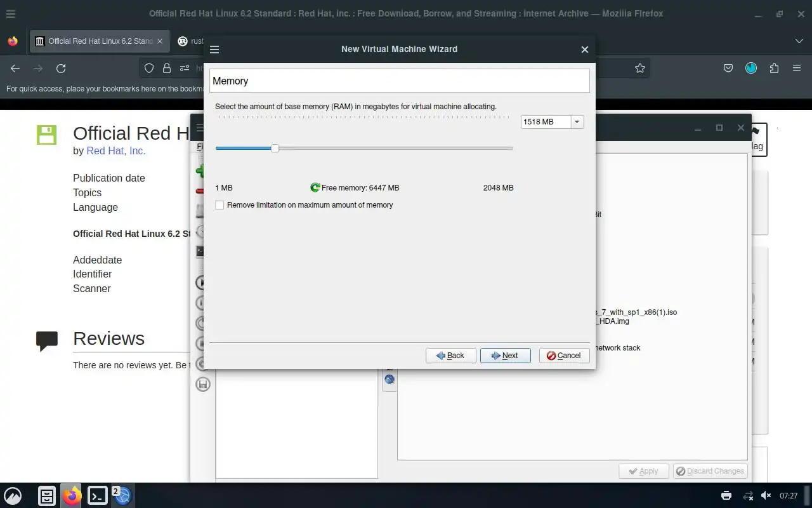
Task: Switch to the VM manager taskbar item
Action: [122, 495]
